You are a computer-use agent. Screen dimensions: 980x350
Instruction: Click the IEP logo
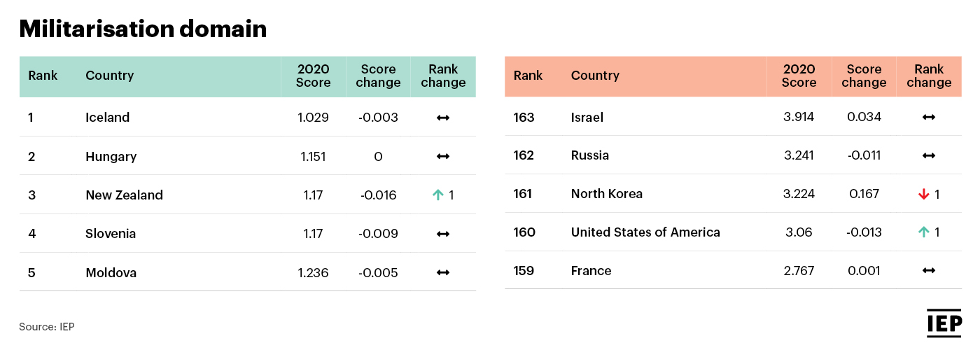coord(944,323)
